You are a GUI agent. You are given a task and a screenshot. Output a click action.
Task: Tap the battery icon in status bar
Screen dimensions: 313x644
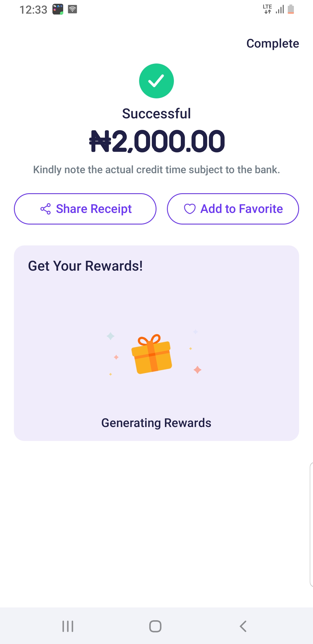point(291,9)
